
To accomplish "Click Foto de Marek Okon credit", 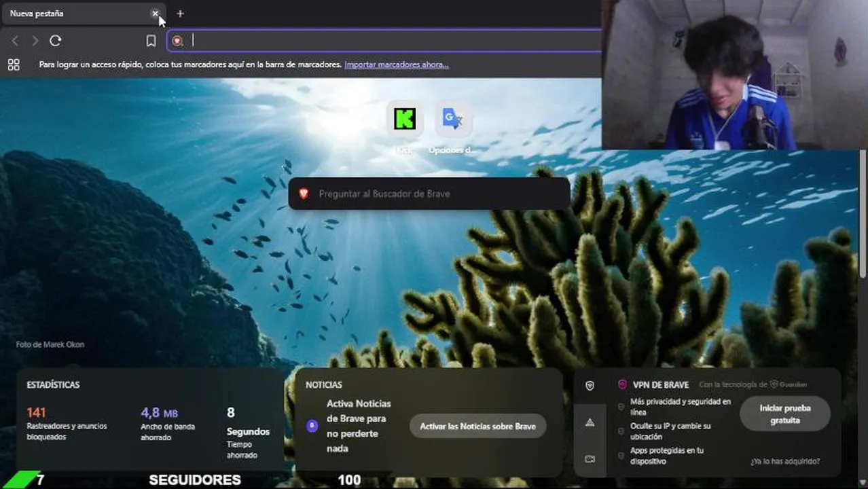I will tap(50, 344).
